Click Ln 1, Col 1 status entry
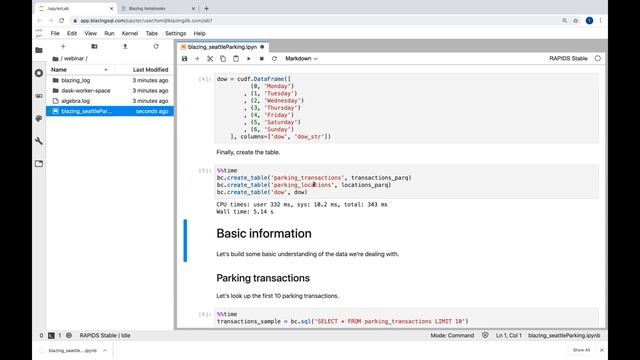Screen dimensions: 640x360 pyautogui.click(x=509, y=336)
